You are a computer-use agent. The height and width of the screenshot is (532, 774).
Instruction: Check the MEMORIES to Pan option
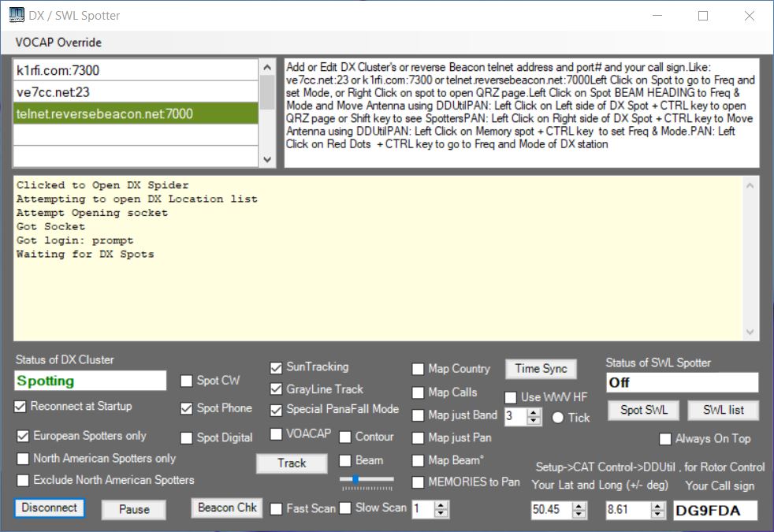[x=419, y=482]
